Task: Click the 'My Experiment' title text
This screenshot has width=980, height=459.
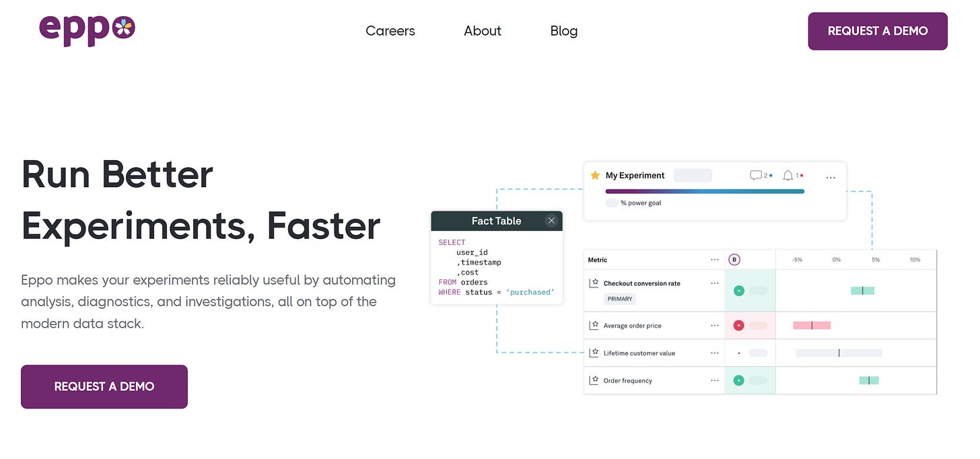Action: pos(635,175)
